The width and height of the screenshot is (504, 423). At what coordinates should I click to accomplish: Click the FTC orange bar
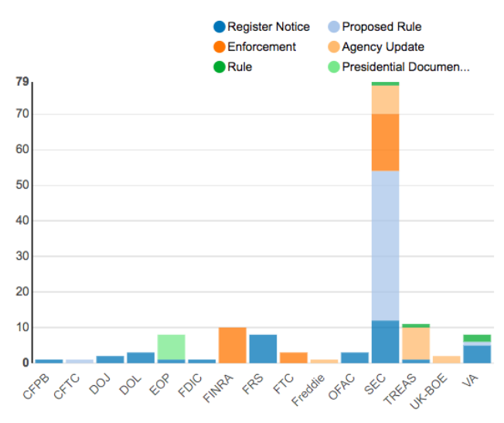tap(294, 358)
